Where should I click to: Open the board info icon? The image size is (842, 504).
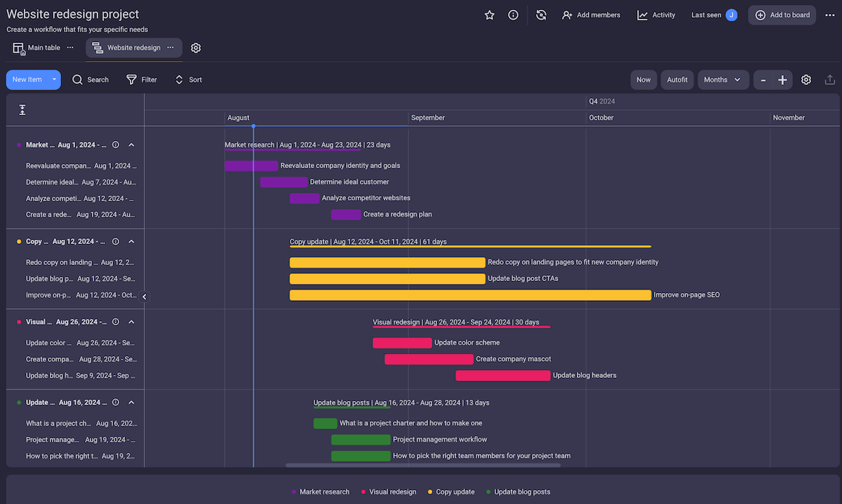(513, 14)
